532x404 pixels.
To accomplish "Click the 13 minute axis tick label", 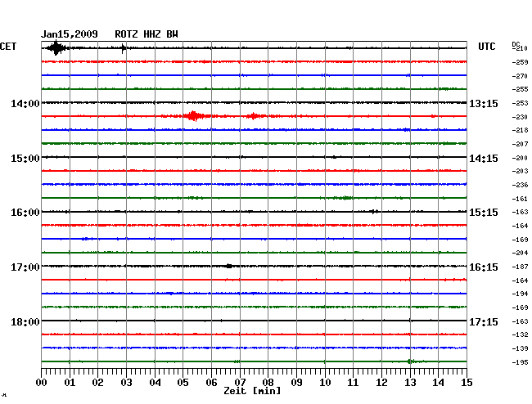I will (x=410, y=382).
